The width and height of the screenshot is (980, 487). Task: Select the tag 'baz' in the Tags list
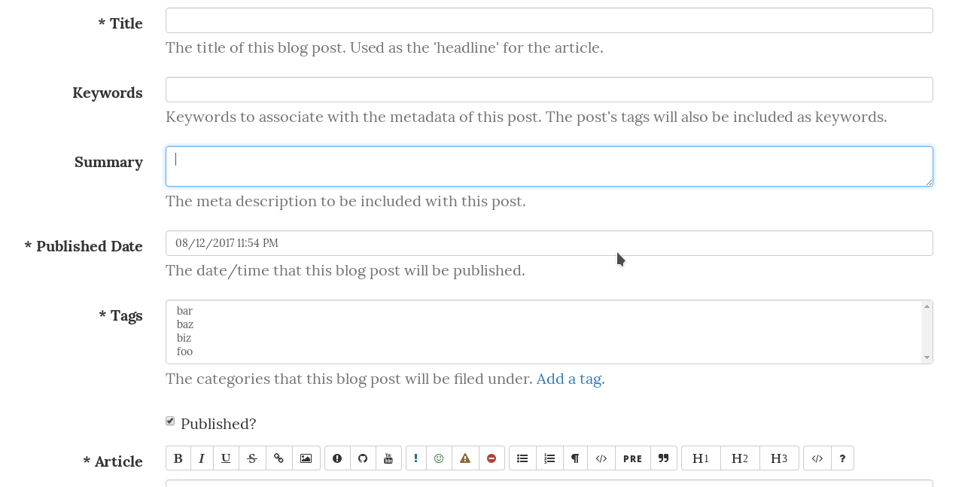point(184,324)
